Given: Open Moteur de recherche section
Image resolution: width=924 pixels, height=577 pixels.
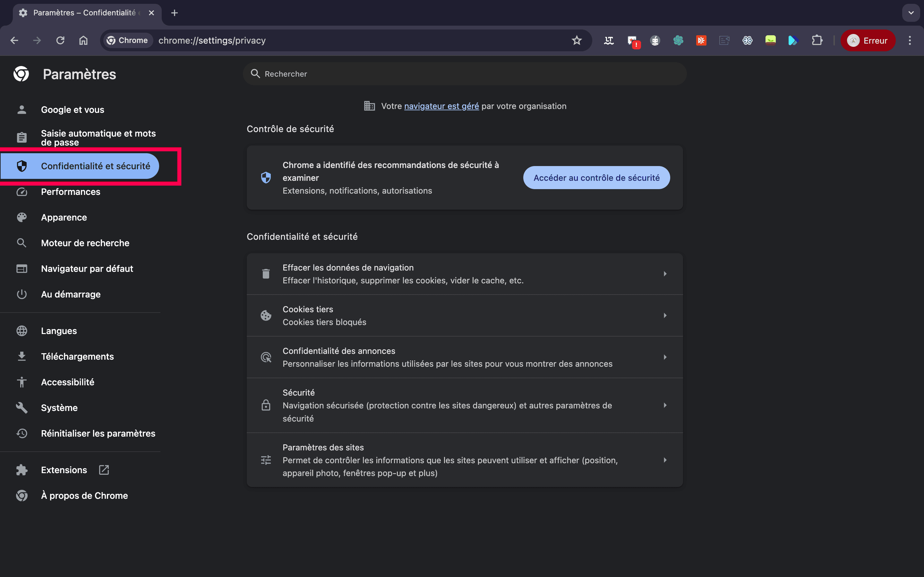Looking at the screenshot, I should click(x=85, y=243).
